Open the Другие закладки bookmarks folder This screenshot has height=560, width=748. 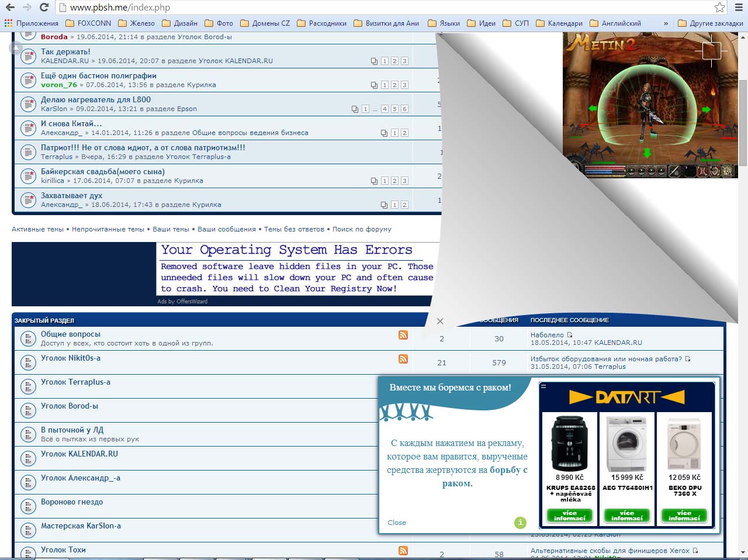coord(711,23)
